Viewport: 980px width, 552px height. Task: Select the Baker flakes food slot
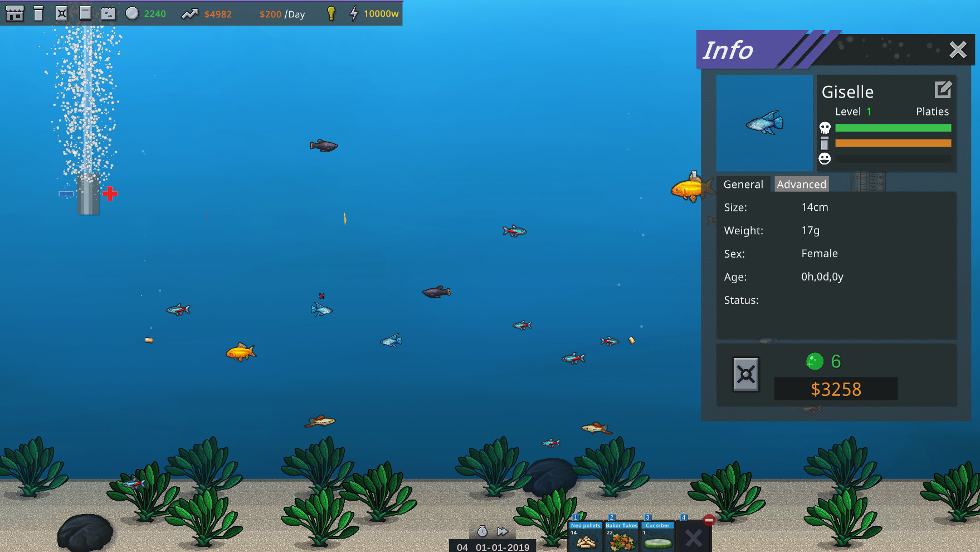[x=622, y=538]
